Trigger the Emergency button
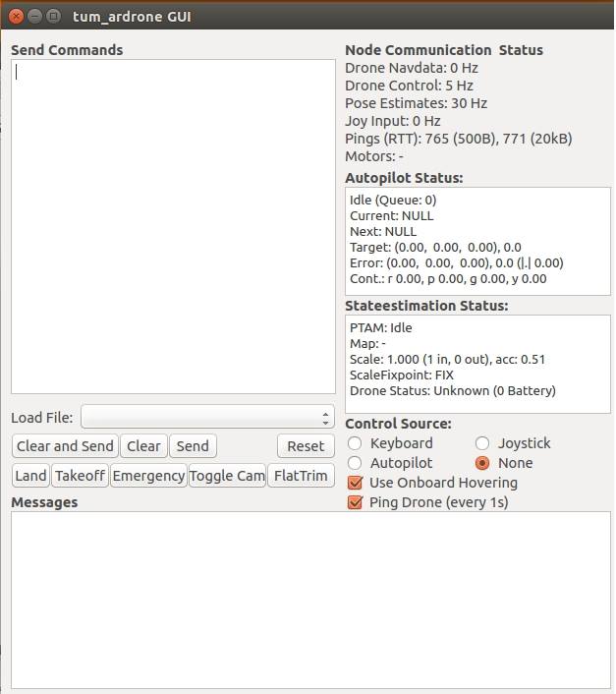The width and height of the screenshot is (616, 694). click(x=148, y=476)
